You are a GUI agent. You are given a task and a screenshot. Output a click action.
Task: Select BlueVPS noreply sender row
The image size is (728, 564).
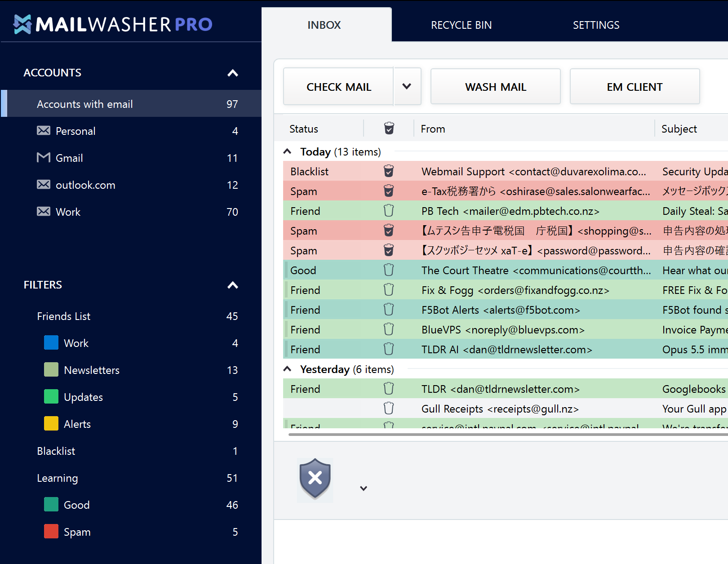pos(503,329)
